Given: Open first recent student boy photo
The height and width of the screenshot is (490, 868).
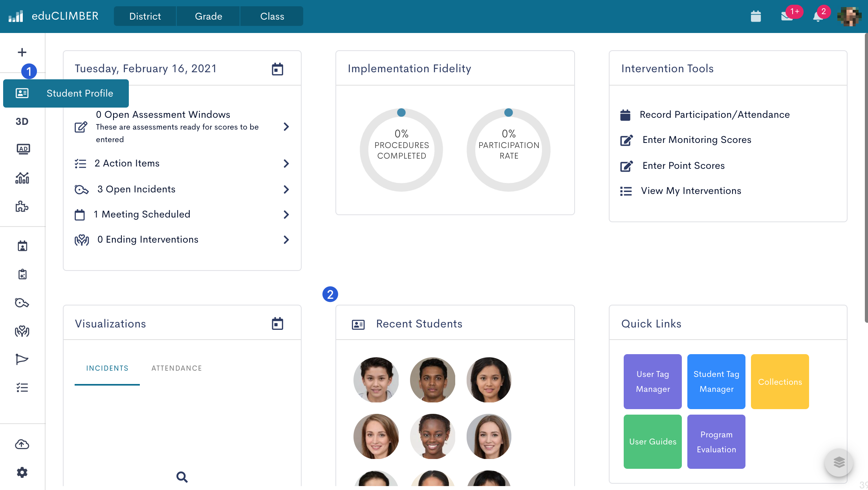Looking at the screenshot, I should tap(376, 380).
